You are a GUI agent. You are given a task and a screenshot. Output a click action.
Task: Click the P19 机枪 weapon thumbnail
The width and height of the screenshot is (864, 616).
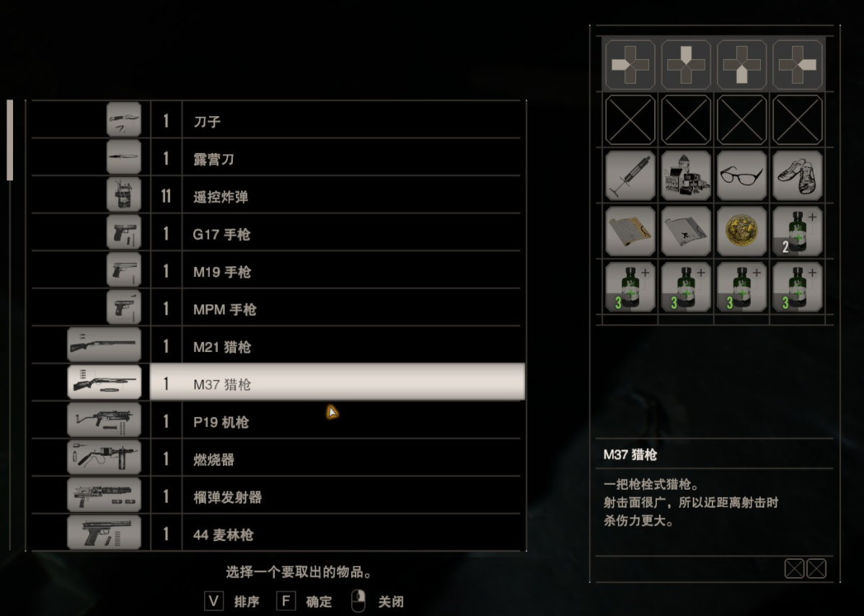[x=104, y=420]
